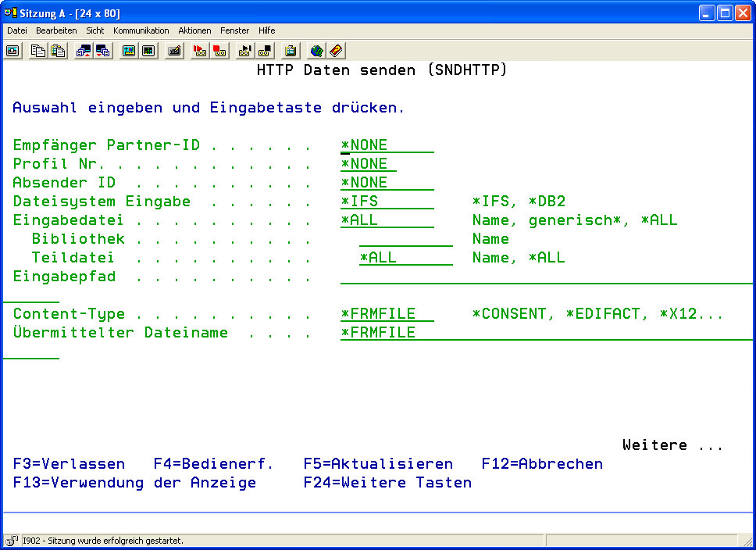Click the F12=Abbrechen function key text
This screenshot has width=756, height=550.
tap(542, 463)
